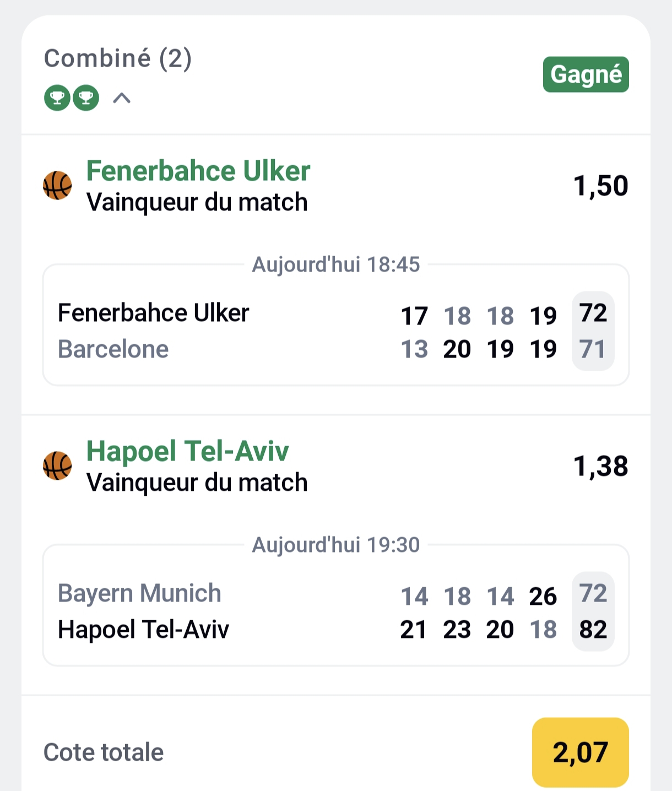This screenshot has width=672, height=791.
Task: Click the 1,50 odds value
Action: (x=600, y=186)
